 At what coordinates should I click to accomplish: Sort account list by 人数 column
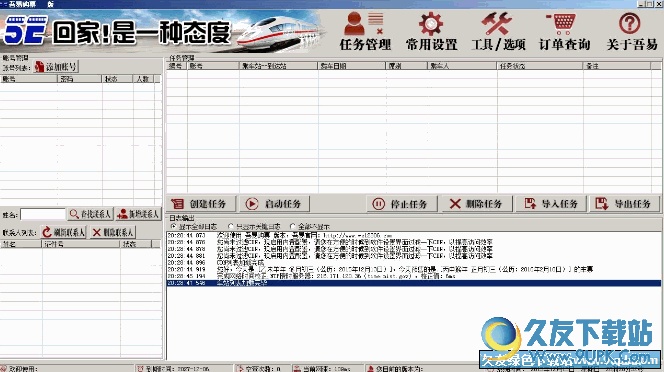point(143,79)
